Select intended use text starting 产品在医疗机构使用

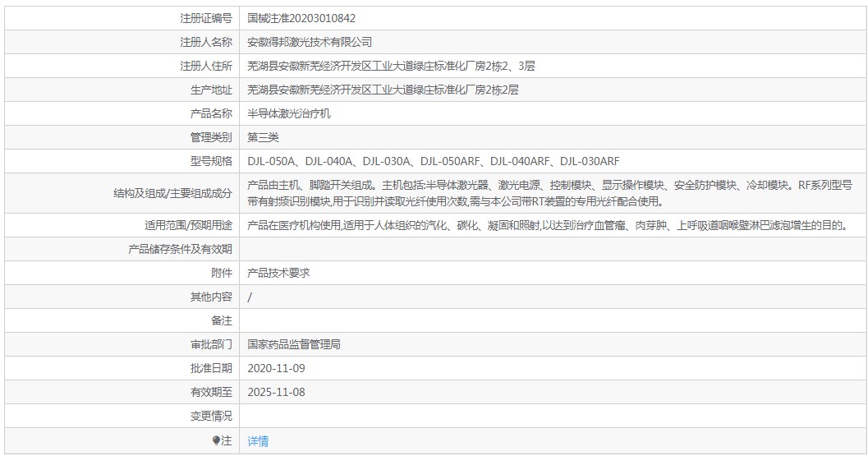coord(549,225)
